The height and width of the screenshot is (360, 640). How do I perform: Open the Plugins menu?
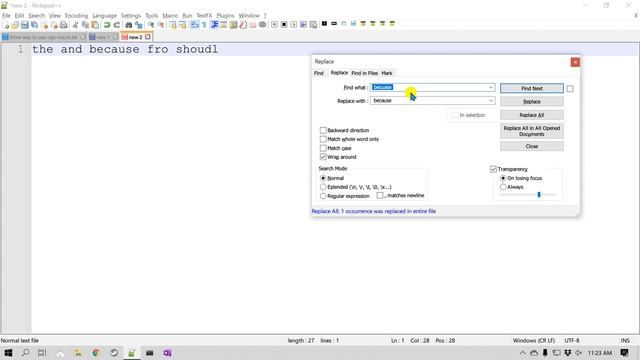coord(225,16)
